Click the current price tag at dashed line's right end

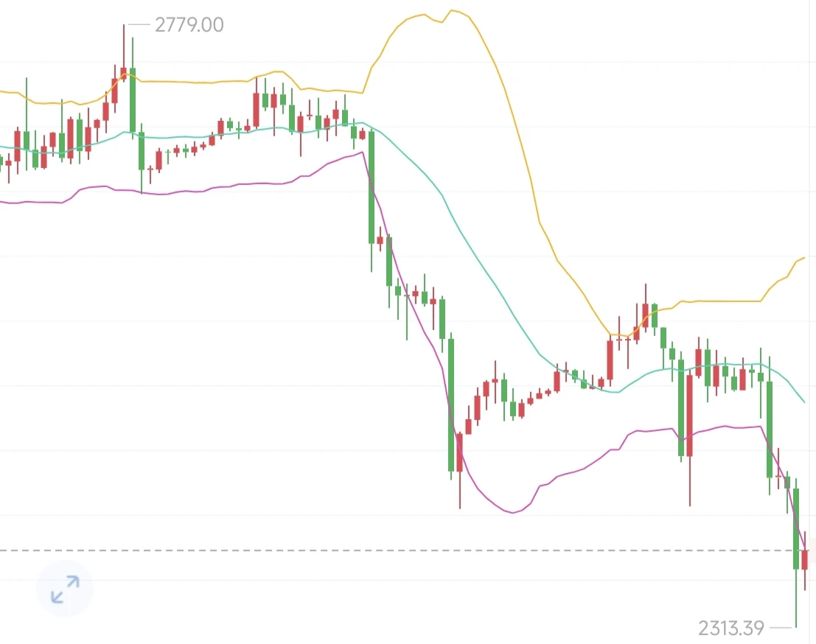coord(812,550)
